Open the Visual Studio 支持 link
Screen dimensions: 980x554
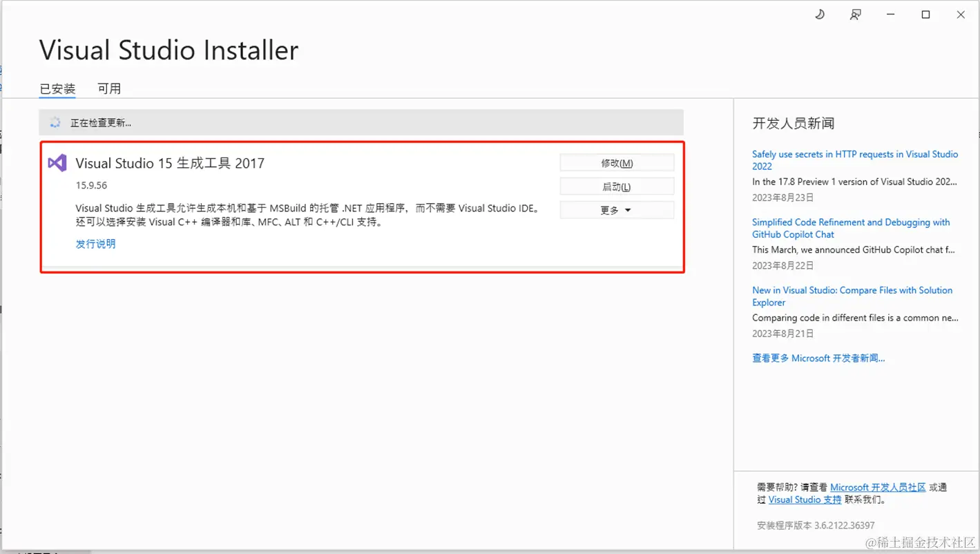click(805, 499)
